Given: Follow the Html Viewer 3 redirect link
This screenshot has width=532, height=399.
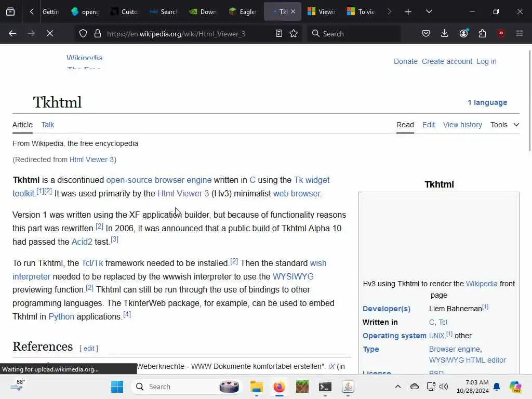Looking at the screenshot, I should click(91, 159).
